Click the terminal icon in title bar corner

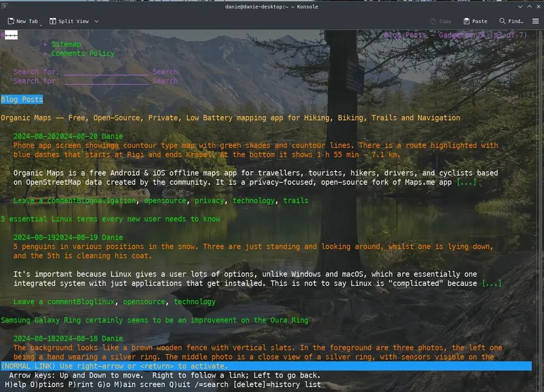4,6
